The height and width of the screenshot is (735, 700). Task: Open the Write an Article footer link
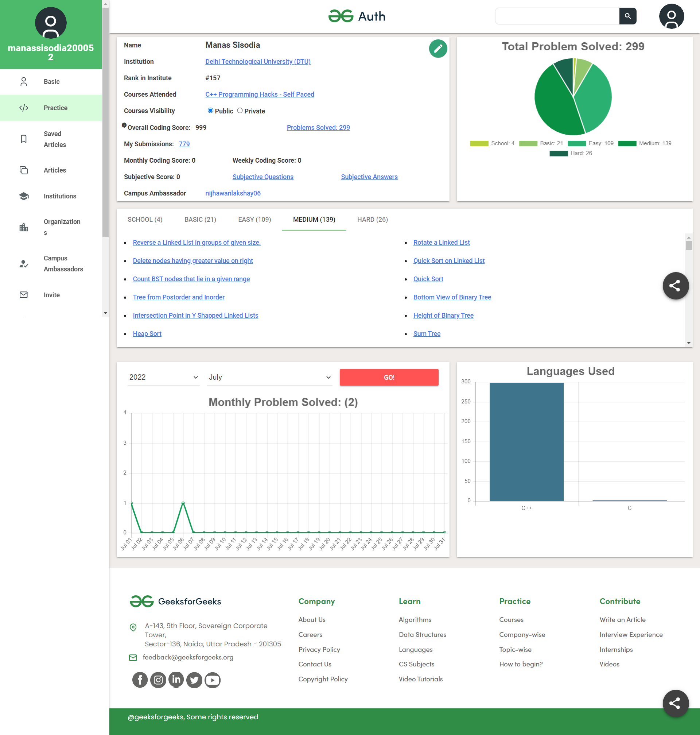tap(622, 620)
